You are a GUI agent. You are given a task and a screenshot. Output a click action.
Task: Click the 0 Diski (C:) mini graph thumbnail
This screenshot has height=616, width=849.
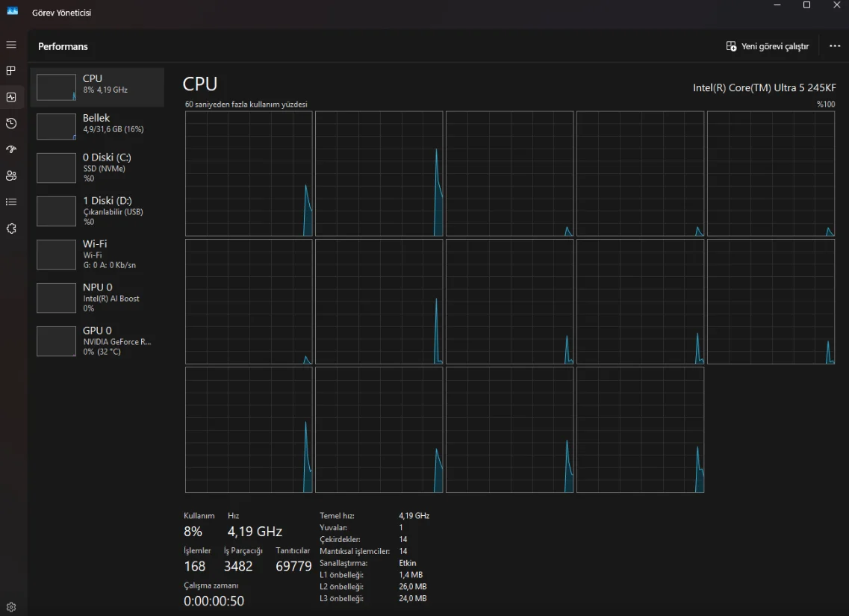tap(56, 168)
